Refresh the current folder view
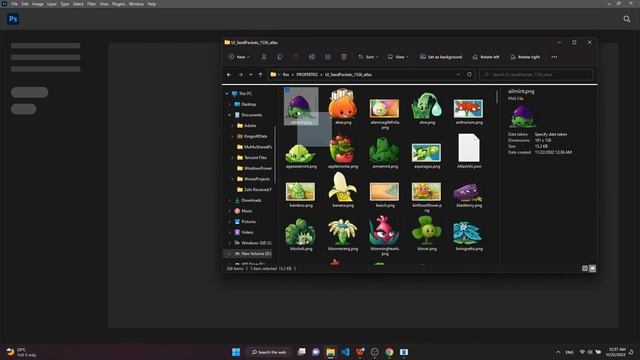The height and width of the screenshot is (360, 640). (x=469, y=75)
